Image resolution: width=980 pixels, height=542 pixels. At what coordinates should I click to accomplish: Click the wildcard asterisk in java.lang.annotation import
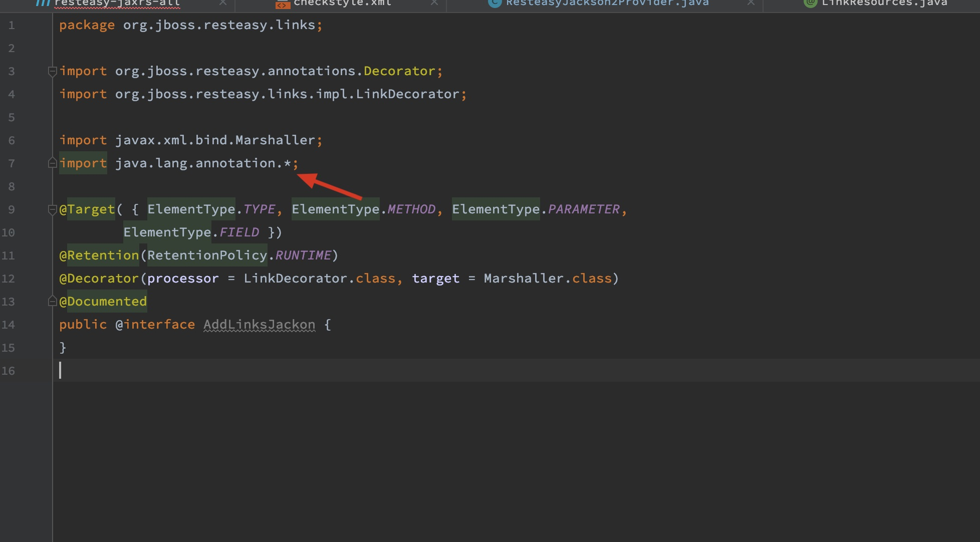tap(287, 163)
